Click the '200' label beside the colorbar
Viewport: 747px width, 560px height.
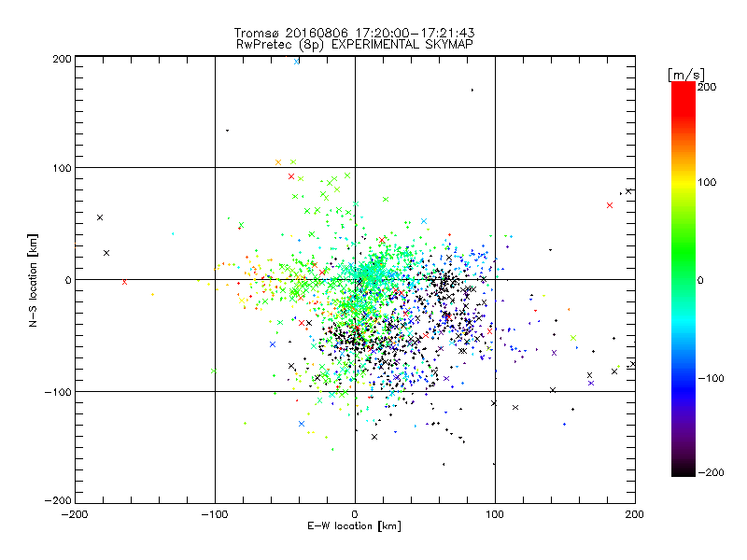point(707,87)
